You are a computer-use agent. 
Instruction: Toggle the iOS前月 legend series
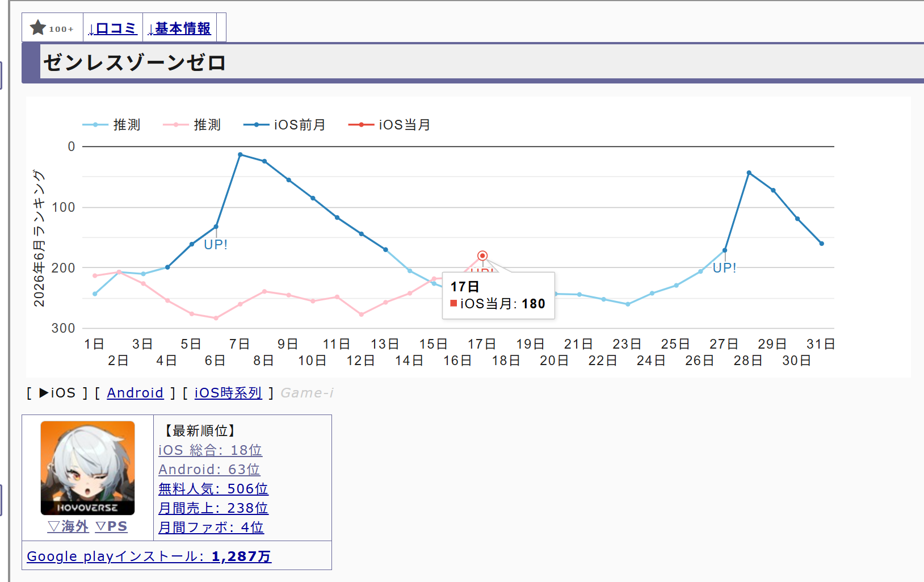coord(285,125)
